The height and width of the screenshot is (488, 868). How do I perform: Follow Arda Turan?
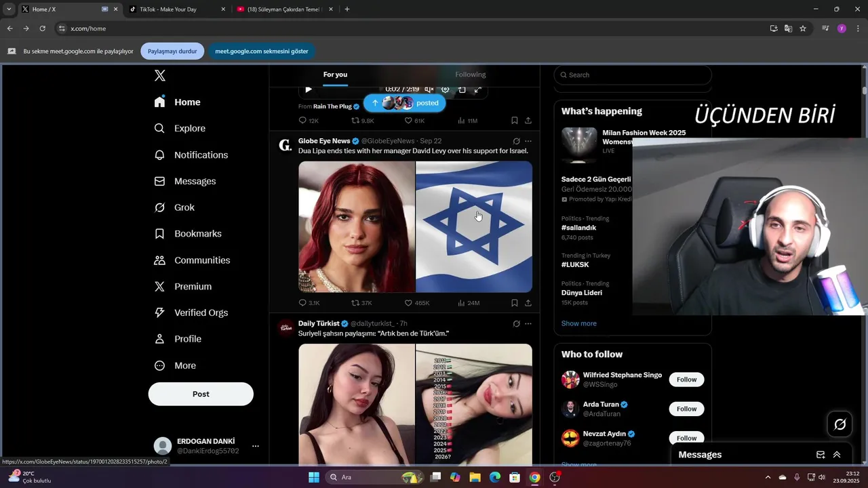coord(686,409)
